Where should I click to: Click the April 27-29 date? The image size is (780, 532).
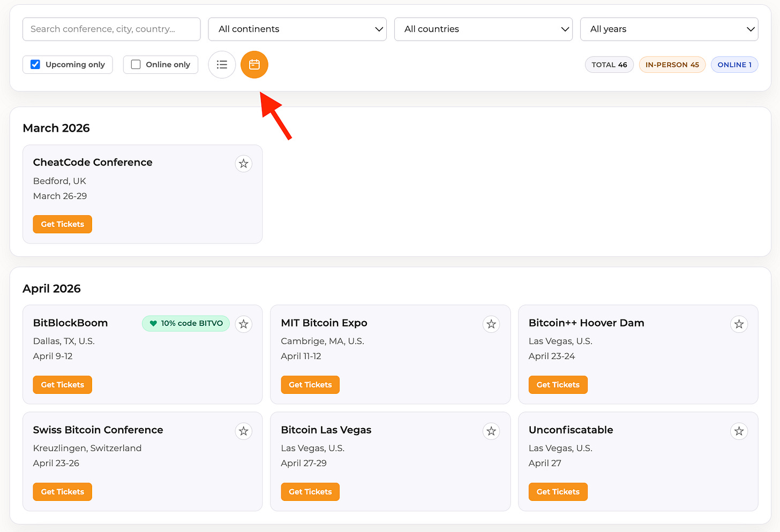point(304,463)
